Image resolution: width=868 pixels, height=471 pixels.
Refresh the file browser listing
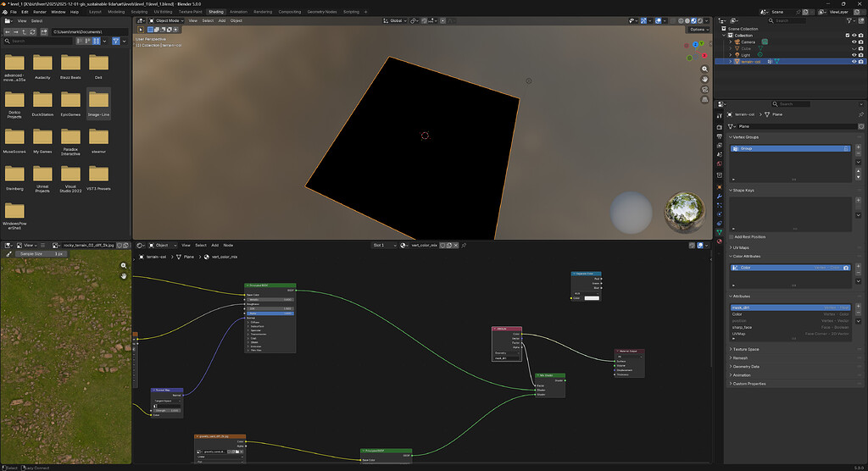coord(33,32)
